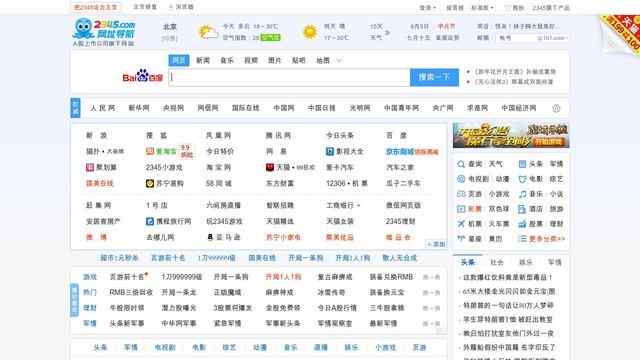Open the 京东商城 link
Image resolution: width=640 pixels, height=360 pixels.
[x=400, y=151]
